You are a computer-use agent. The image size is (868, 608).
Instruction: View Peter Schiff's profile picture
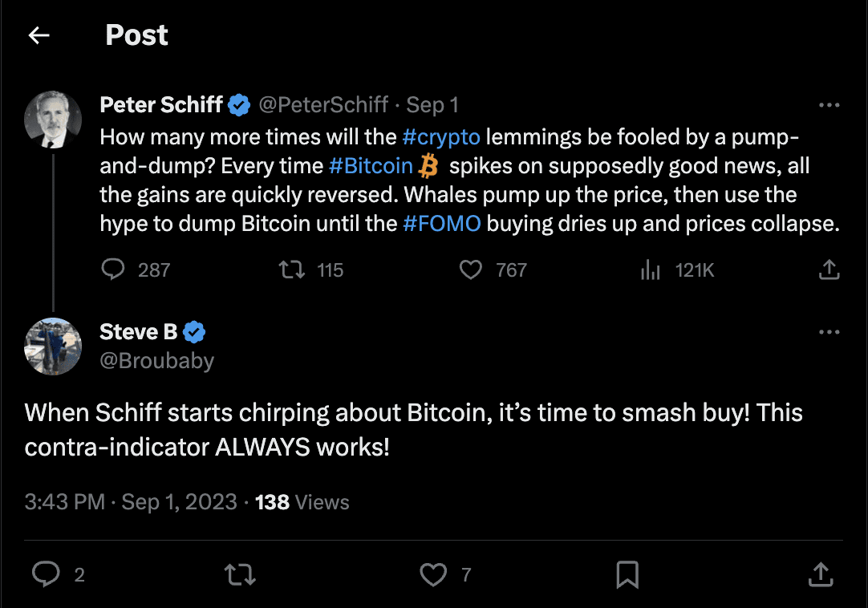(x=53, y=120)
